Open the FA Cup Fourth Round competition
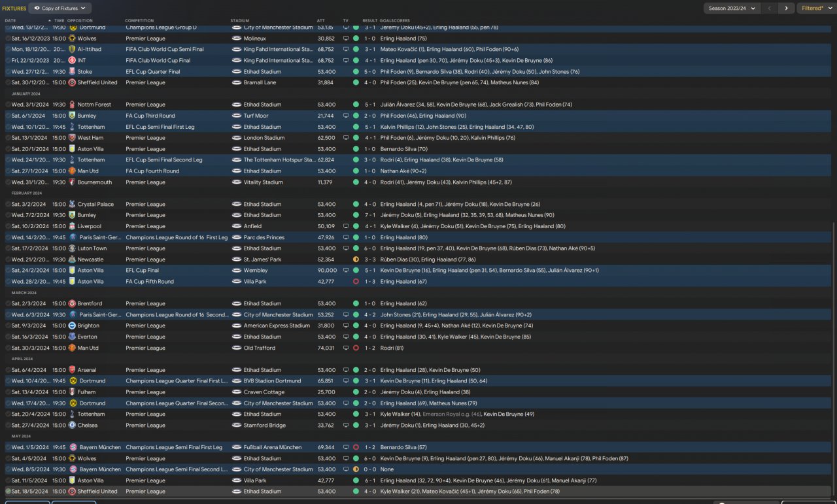This screenshot has height=504, width=837. click(x=152, y=171)
